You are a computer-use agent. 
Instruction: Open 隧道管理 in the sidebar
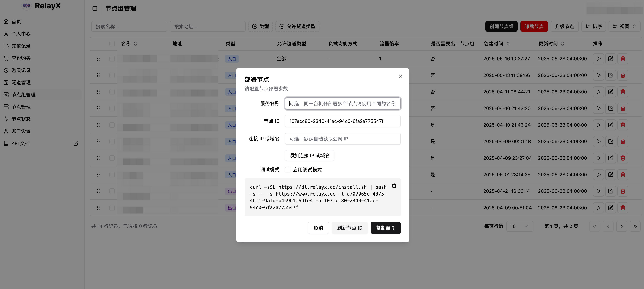point(21,82)
